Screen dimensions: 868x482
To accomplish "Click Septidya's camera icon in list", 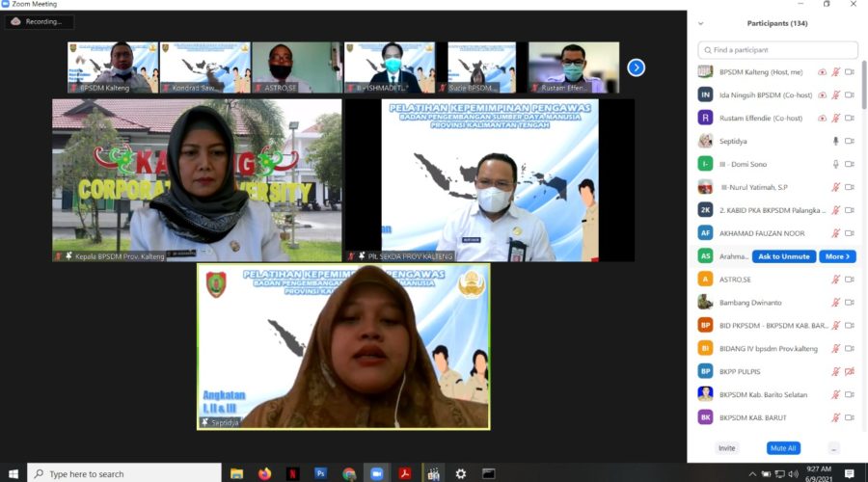I will (x=850, y=141).
